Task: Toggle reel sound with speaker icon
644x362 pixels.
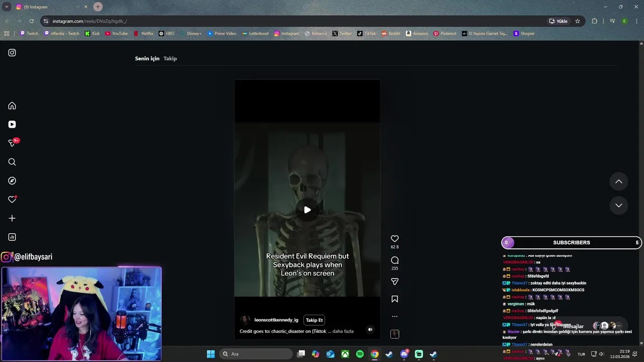Action: click(x=370, y=330)
